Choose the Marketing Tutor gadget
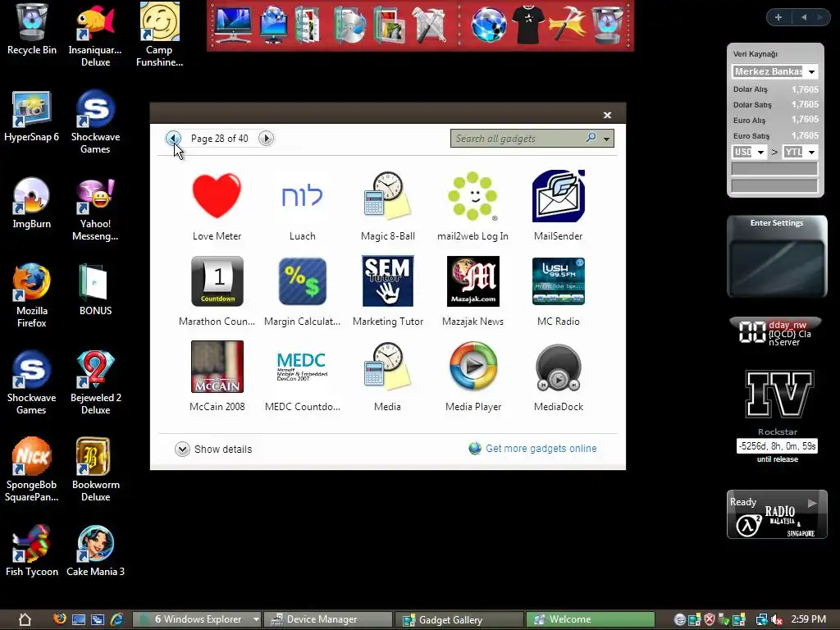Viewport: 840px width, 630px height. point(387,291)
